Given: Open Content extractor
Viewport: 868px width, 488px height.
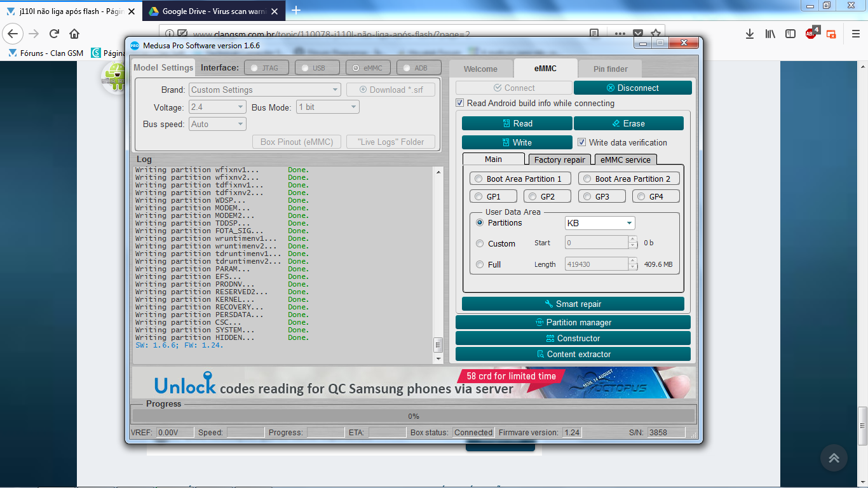Looking at the screenshot, I should point(573,354).
